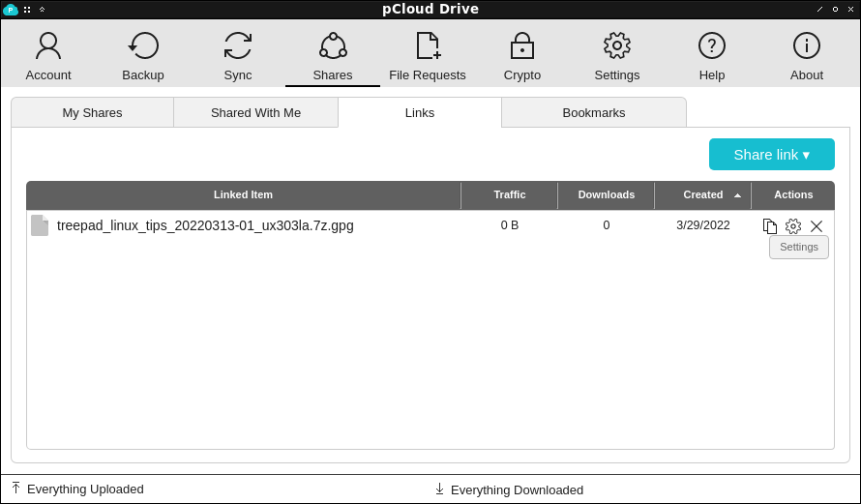Sort by Downloads column
The height and width of the screenshot is (504, 861).
607,194
